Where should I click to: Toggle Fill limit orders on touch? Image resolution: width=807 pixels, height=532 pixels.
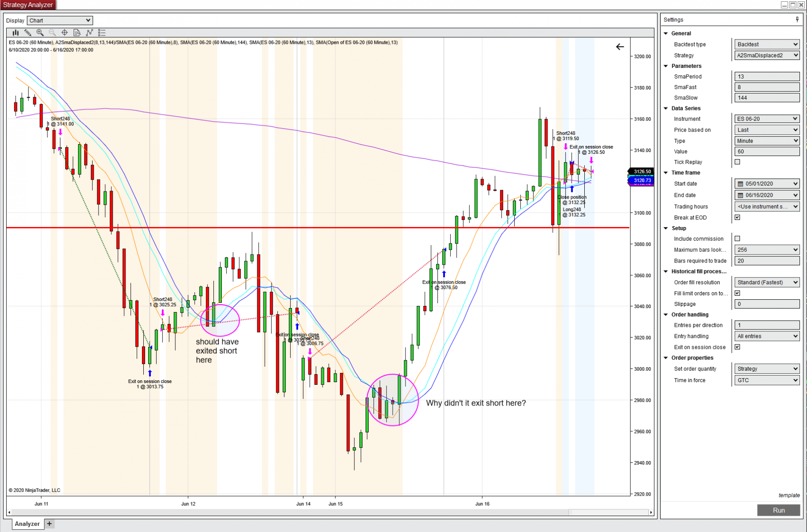pyautogui.click(x=737, y=293)
